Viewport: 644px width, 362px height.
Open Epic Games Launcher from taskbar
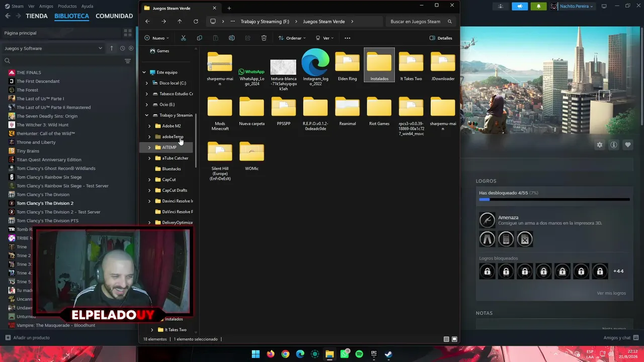[x=374, y=354]
